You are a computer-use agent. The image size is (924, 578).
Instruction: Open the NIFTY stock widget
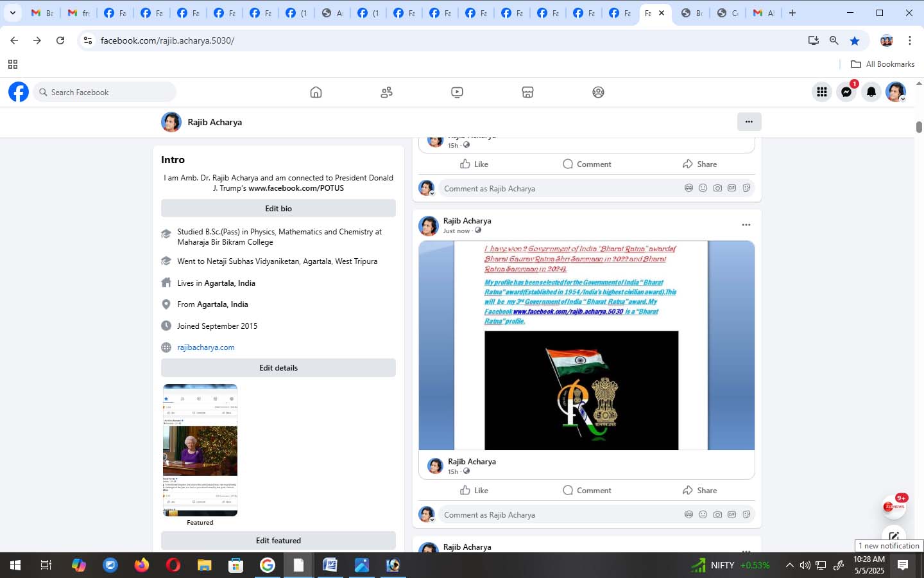tap(730, 565)
